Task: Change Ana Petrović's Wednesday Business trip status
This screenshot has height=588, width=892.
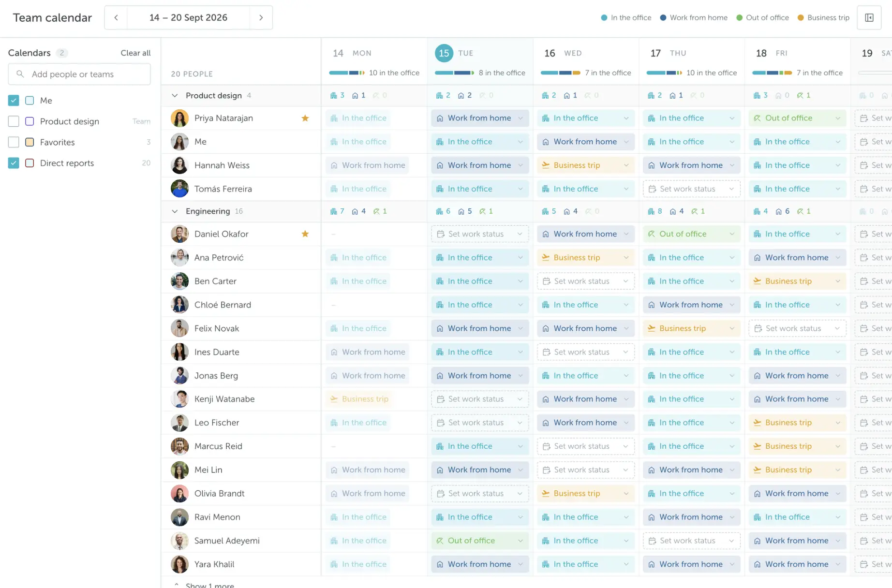Action: pyautogui.click(x=585, y=258)
